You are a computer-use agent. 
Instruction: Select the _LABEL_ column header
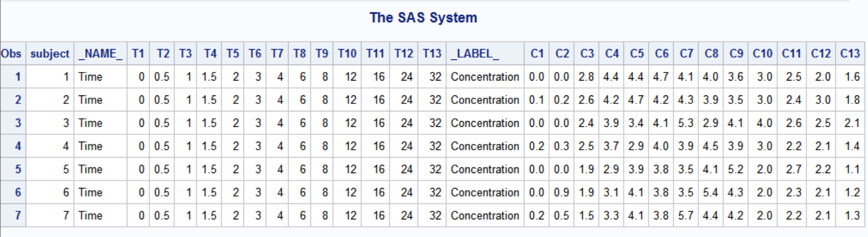click(475, 54)
